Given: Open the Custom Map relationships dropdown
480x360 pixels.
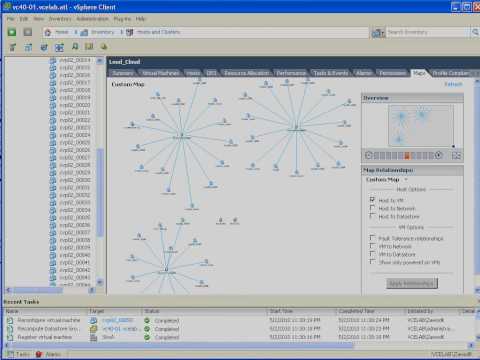Looking at the screenshot, I should [406, 180].
